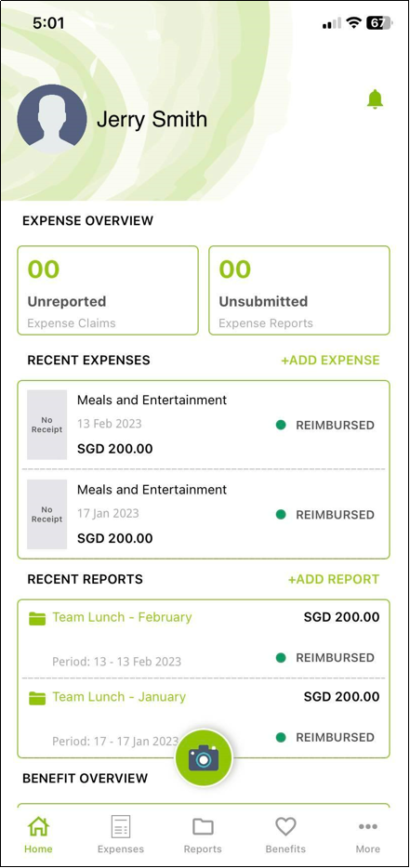Tap No Receipt thumbnail for 17 Jan expense
The image size is (410, 868).
[x=47, y=514]
